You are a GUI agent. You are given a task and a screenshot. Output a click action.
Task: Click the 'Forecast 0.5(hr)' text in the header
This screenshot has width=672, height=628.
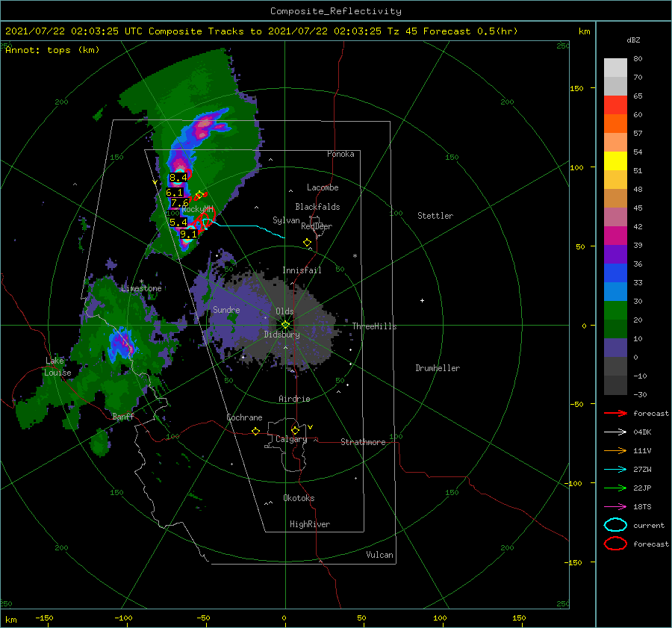point(470,31)
